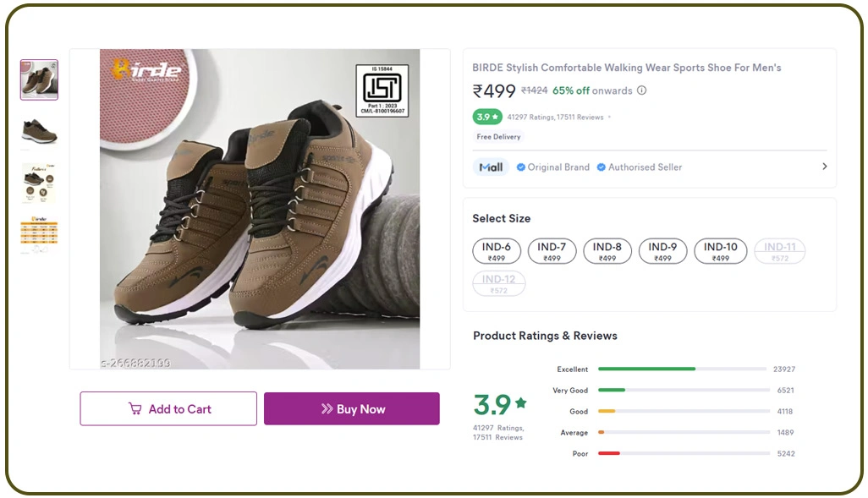The width and height of the screenshot is (868, 498).
Task: Click Buy Now
Action: click(x=352, y=408)
